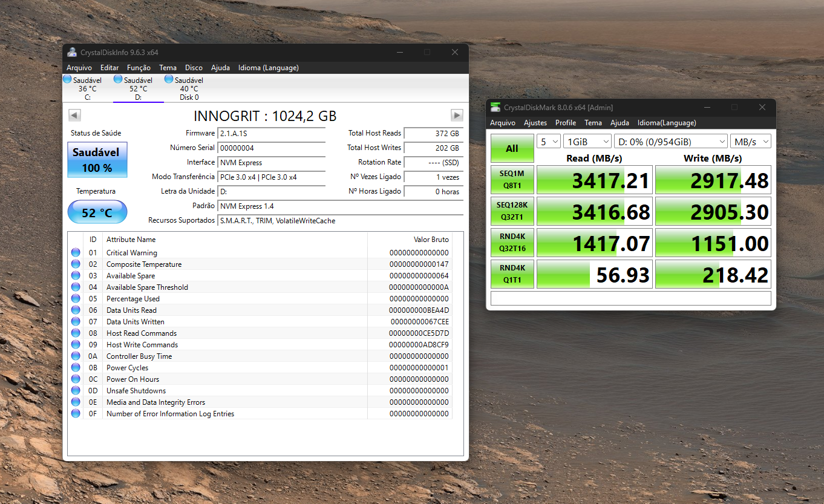Click the Saudável 100 % health status button
Screen dimensions: 824x504
pyautogui.click(x=97, y=160)
